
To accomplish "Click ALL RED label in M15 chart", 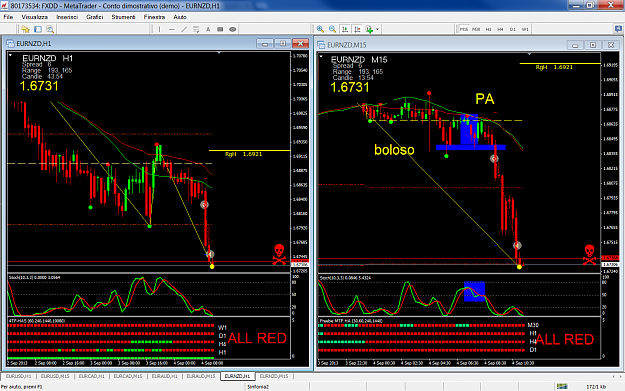I will [x=565, y=340].
